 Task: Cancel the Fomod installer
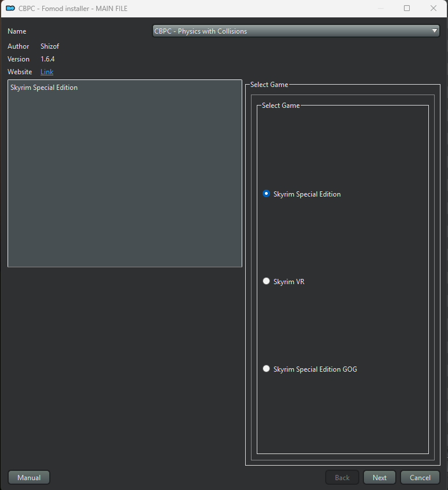point(420,477)
